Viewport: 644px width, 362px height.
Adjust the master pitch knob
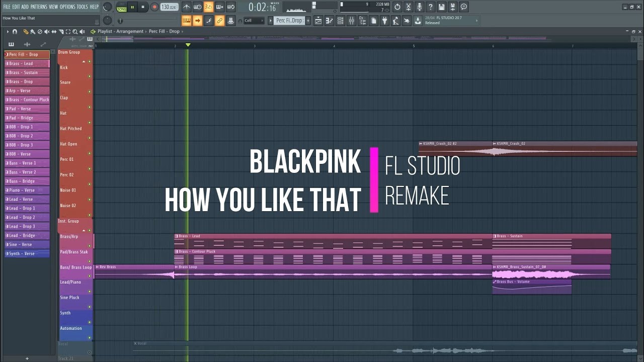107,21
